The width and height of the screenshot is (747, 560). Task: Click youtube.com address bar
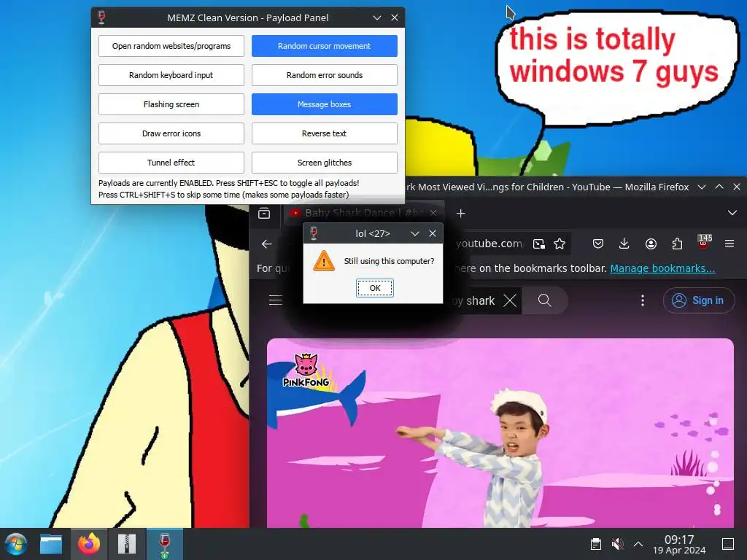488,244
